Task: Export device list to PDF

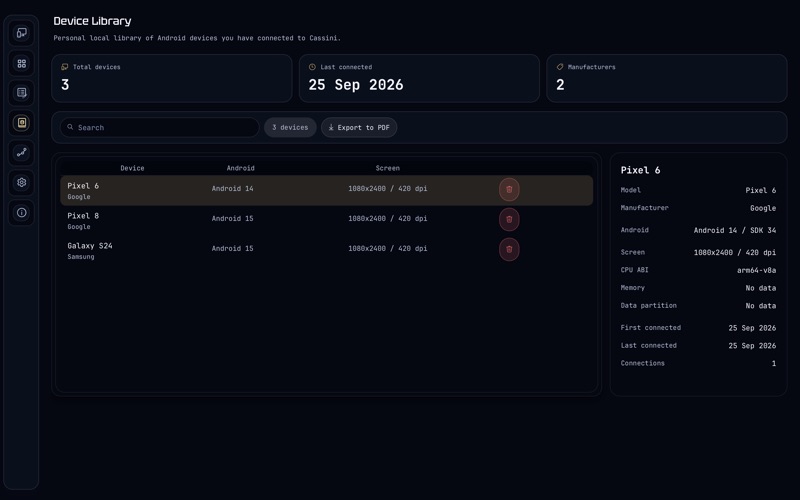Action: pyautogui.click(x=359, y=128)
